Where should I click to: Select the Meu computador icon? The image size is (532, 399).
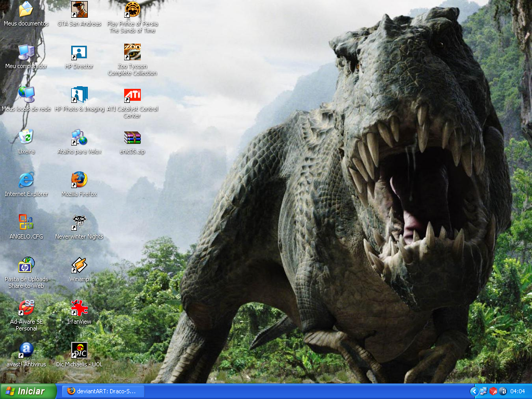coord(26,52)
